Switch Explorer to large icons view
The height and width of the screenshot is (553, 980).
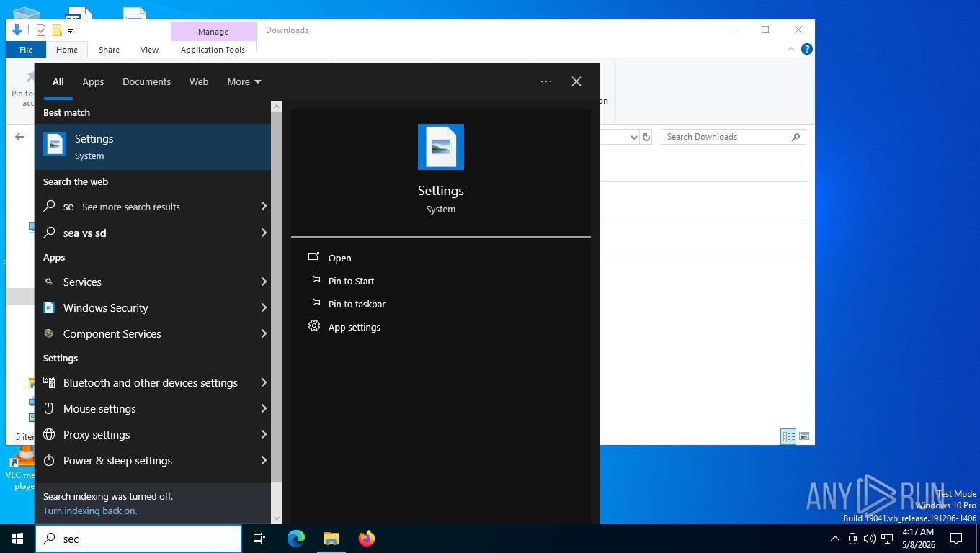804,436
